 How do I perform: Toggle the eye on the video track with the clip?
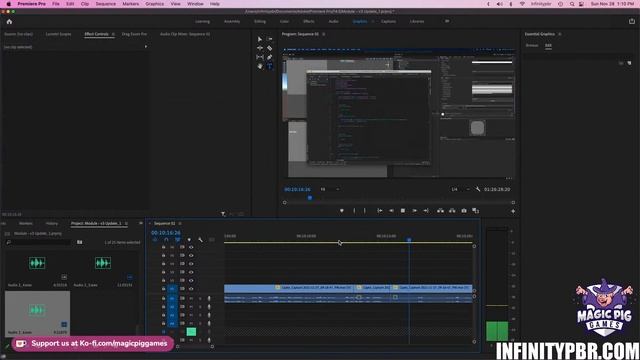(x=191, y=289)
